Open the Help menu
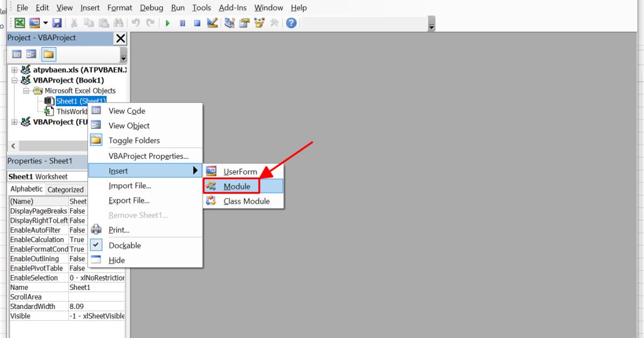 [x=299, y=8]
